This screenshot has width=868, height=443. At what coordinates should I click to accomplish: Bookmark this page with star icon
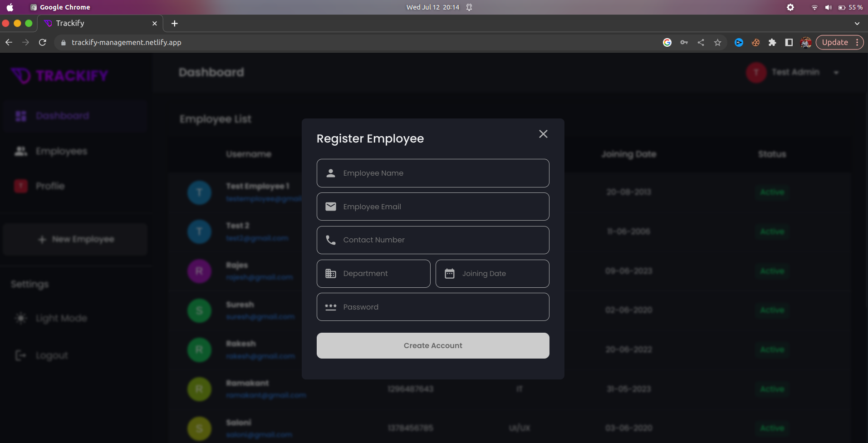tap(717, 42)
